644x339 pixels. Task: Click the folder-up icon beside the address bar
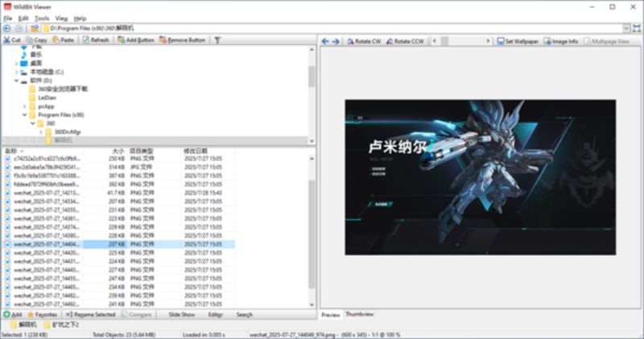(35, 28)
